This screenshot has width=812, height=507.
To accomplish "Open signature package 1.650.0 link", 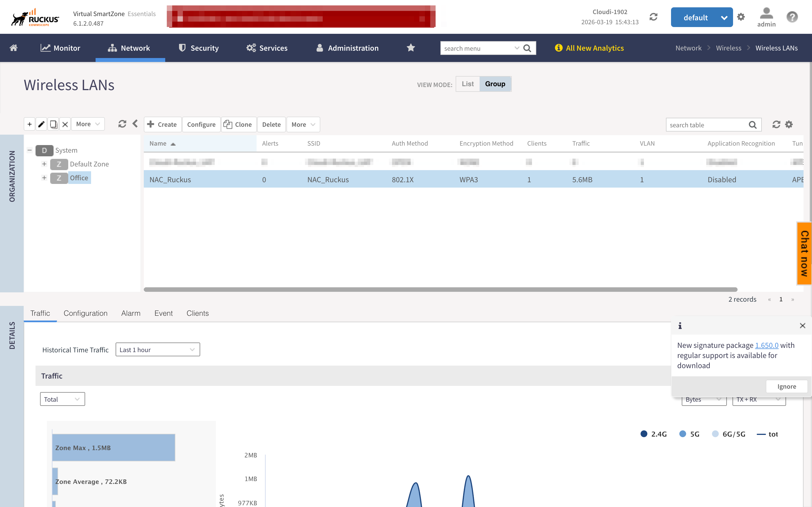I will point(766,345).
